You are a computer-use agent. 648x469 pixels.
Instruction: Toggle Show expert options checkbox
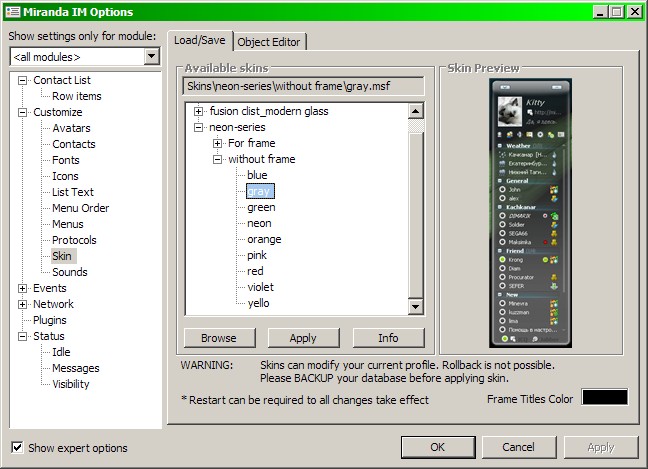(x=17, y=447)
